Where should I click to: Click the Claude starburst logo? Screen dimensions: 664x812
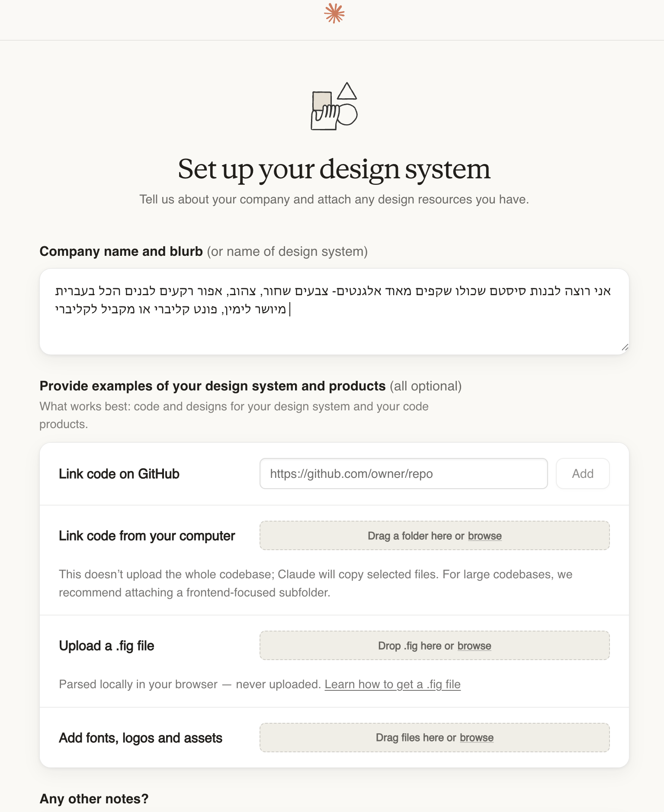point(334,13)
